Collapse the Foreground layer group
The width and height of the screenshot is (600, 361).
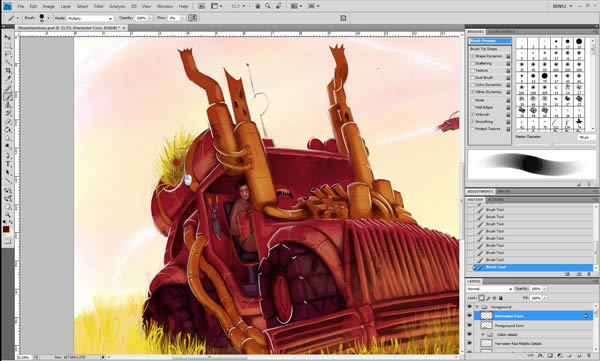tap(477, 307)
